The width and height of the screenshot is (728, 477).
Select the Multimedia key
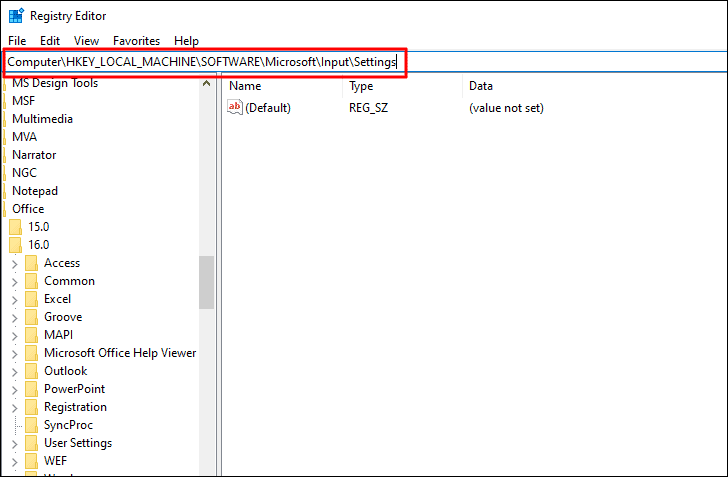(x=42, y=119)
